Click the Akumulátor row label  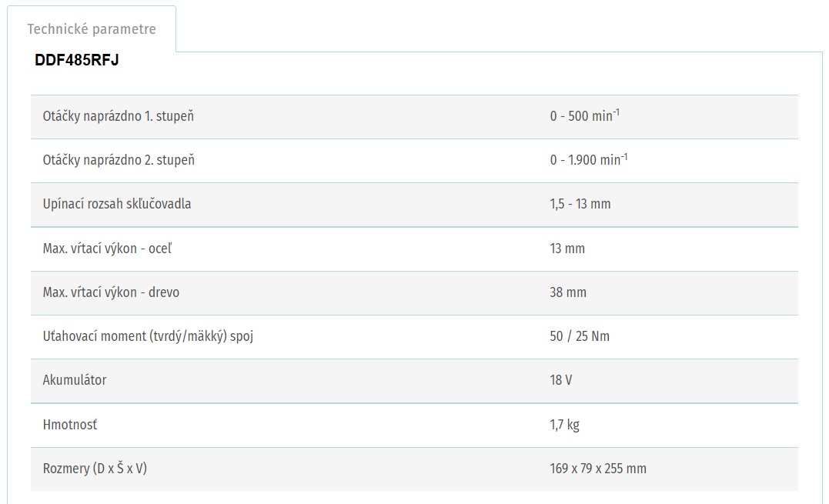point(75,380)
